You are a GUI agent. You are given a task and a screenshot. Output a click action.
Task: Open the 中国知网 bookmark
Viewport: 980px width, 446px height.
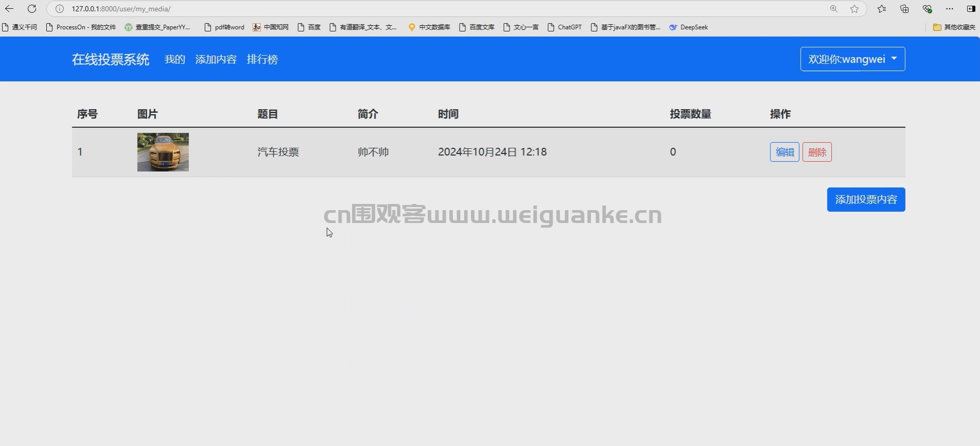271,27
